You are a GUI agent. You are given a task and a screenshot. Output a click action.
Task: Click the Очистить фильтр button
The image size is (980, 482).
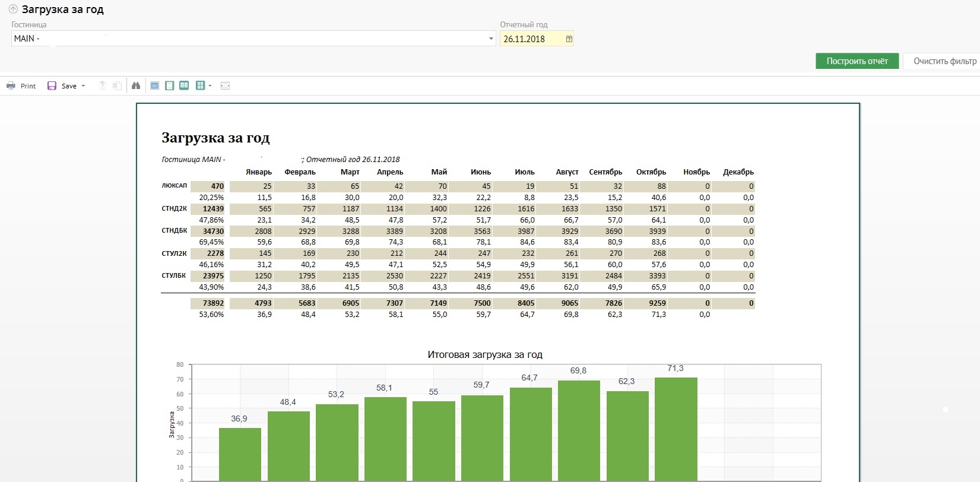click(x=944, y=61)
